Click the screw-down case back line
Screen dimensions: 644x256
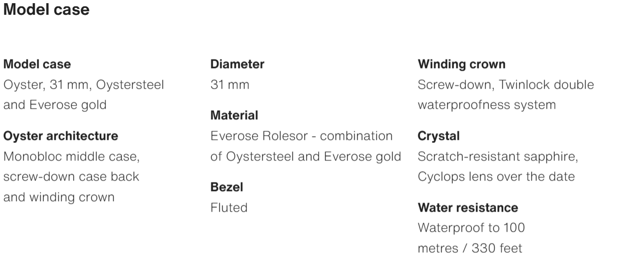point(71,177)
